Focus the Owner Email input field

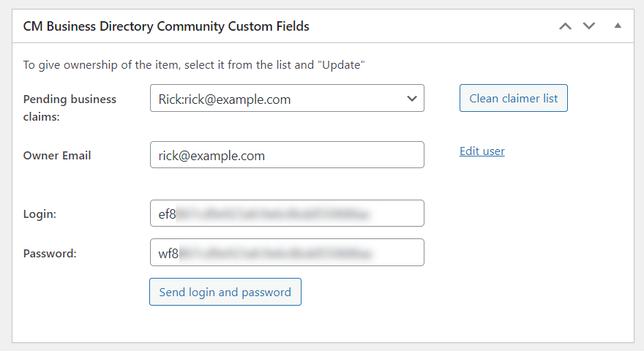287,155
